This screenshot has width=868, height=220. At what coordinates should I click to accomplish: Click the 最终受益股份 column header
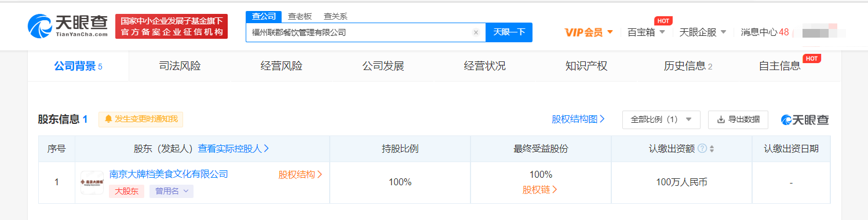(541, 149)
